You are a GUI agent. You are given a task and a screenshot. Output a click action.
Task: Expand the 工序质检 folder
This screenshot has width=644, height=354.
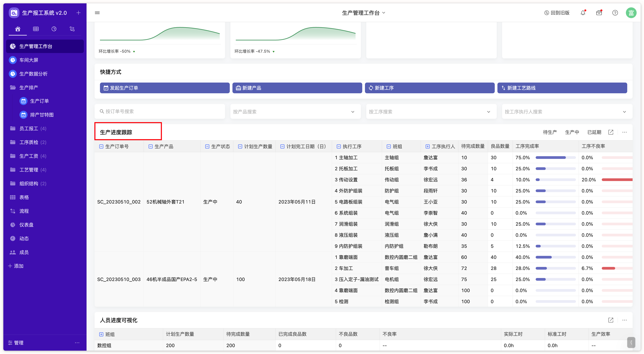tap(45, 142)
